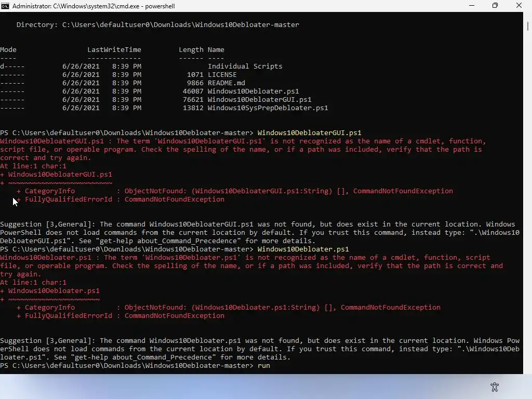The width and height of the screenshot is (532, 399).
Task: Click the 'Individual Scripts' directory entry
Action: point(245,66)
